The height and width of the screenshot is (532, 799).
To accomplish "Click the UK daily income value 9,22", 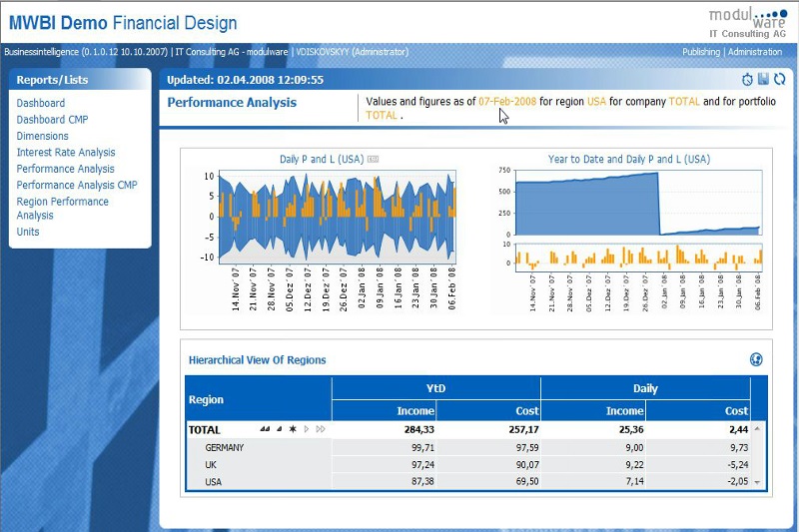I will (x=634, y=465).
